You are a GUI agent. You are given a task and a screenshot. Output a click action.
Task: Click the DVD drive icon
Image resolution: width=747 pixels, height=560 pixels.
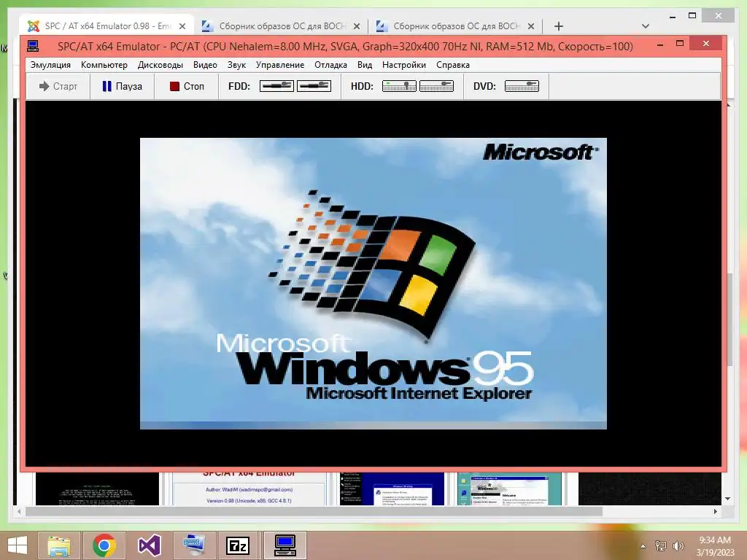coord(522,86)
